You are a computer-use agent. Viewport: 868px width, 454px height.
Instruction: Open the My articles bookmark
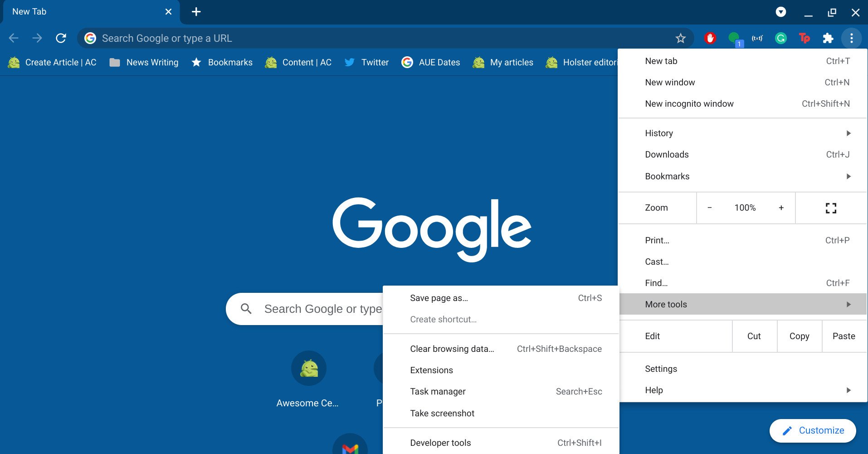point(502,62)
